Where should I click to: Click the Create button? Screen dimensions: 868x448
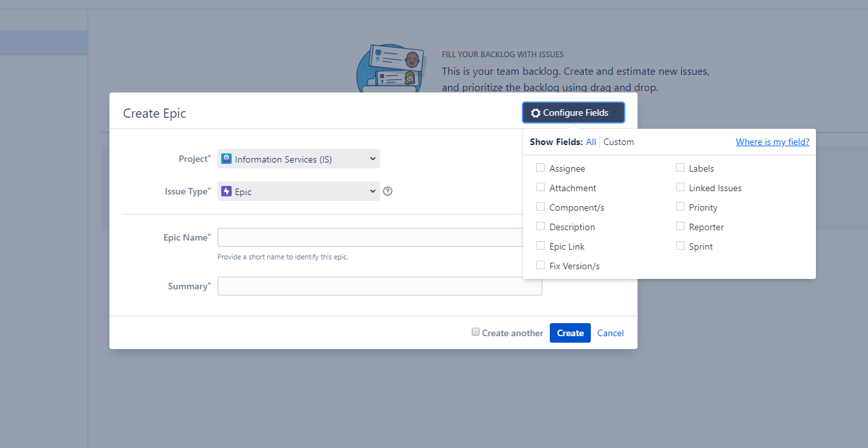pos(570,333)
